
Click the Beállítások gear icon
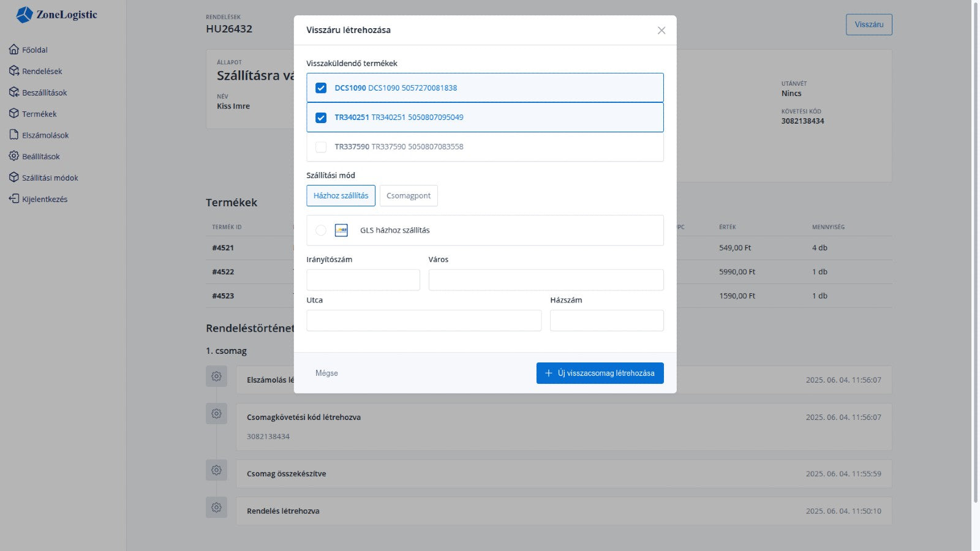[x=14, y=156]
